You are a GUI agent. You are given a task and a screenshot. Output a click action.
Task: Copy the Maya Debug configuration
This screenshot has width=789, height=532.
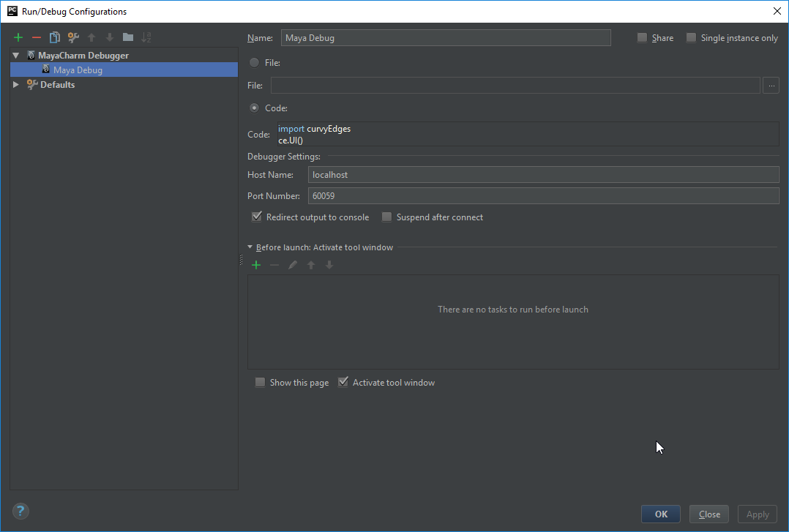(x=54, y=37)
